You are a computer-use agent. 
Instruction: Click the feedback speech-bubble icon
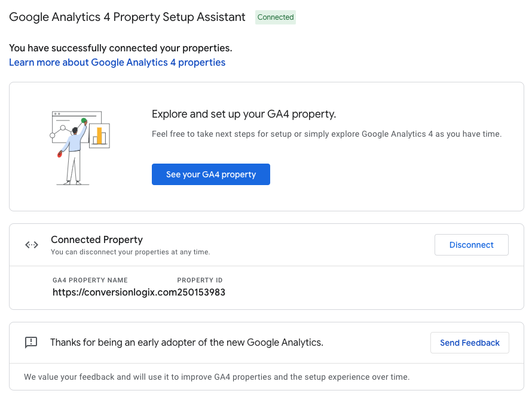click(31, 342)
